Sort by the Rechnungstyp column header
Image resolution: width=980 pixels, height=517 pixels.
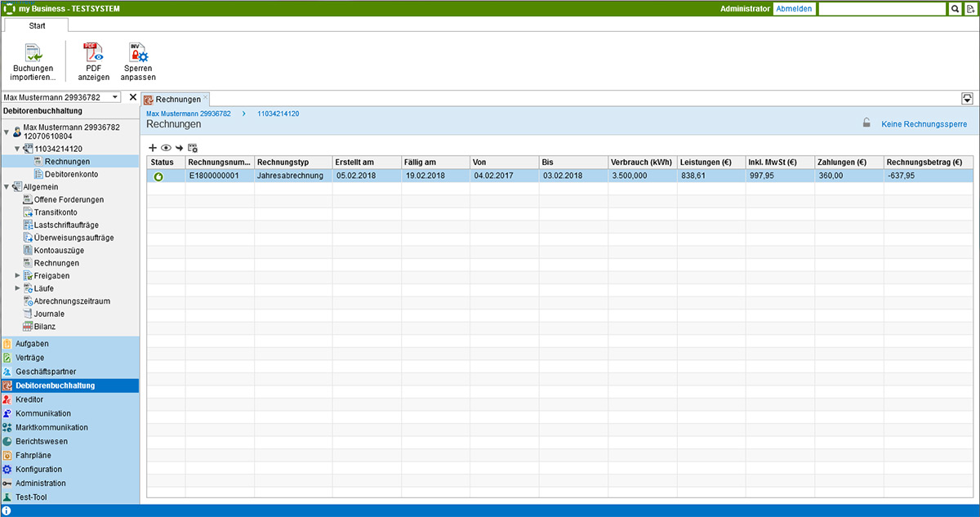click(293, 163)
